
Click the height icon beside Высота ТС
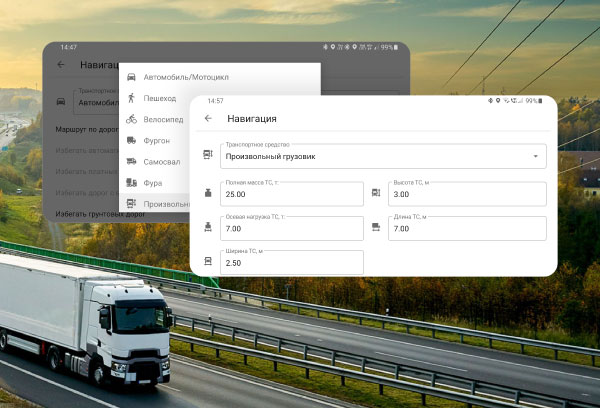tap(376, 193)
